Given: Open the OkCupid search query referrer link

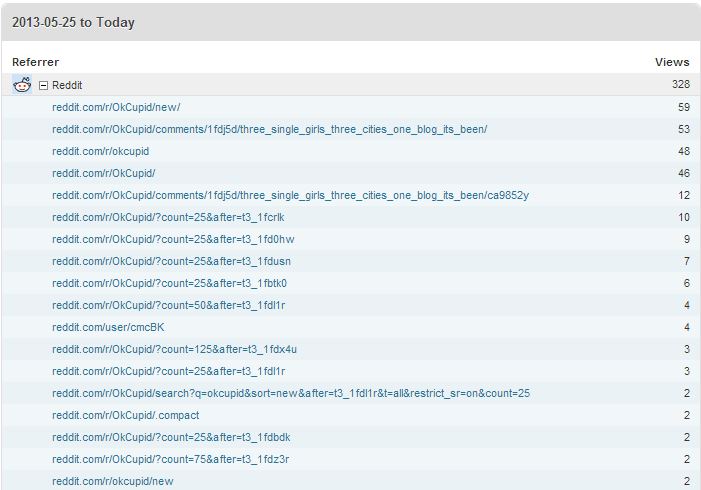Looking at the screenshot, I should click(x=291, y=393).
